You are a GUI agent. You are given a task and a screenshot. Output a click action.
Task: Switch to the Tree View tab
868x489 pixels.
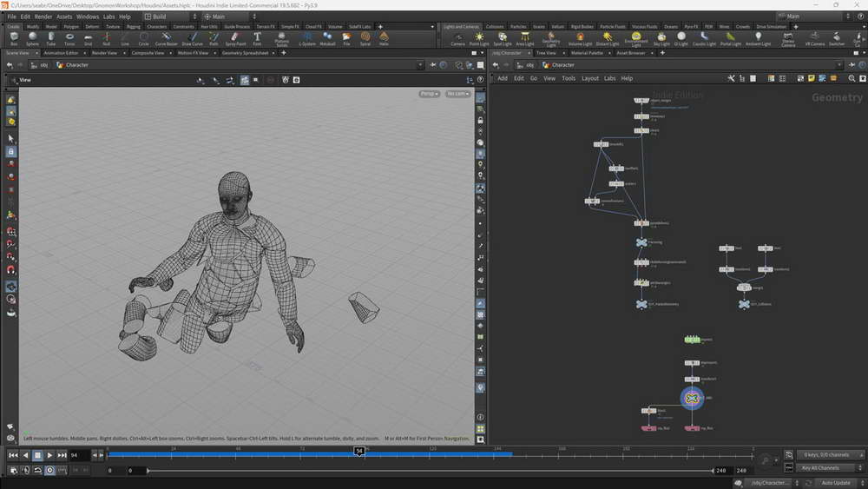tap(546, 53)
